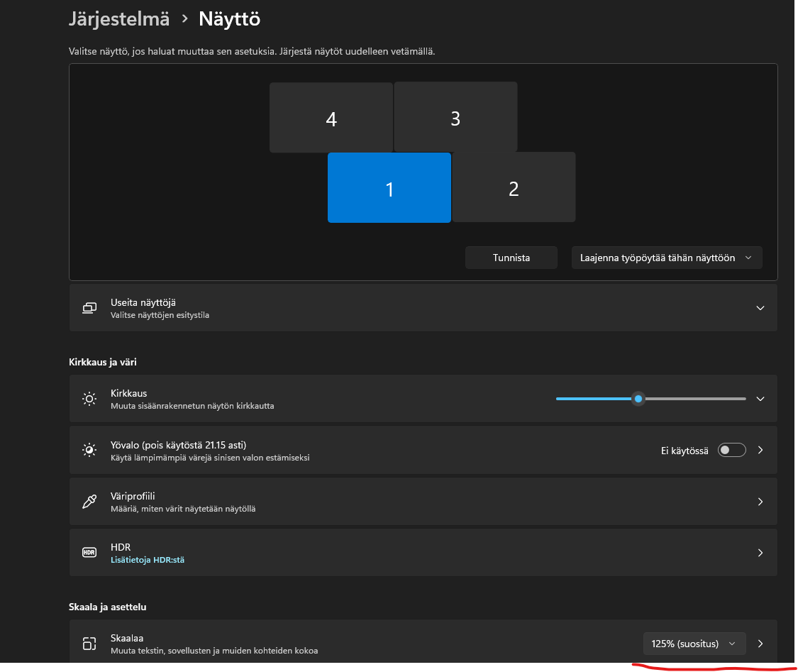Expand the Kirkkaus options chevron
Image resolution: width=798 pixels, height=672 pixels.
[x=760, y=399]
